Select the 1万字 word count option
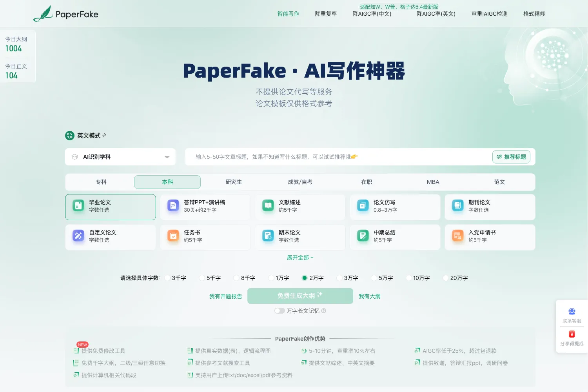This screenshot has height=392, width=588. [279, 278]
